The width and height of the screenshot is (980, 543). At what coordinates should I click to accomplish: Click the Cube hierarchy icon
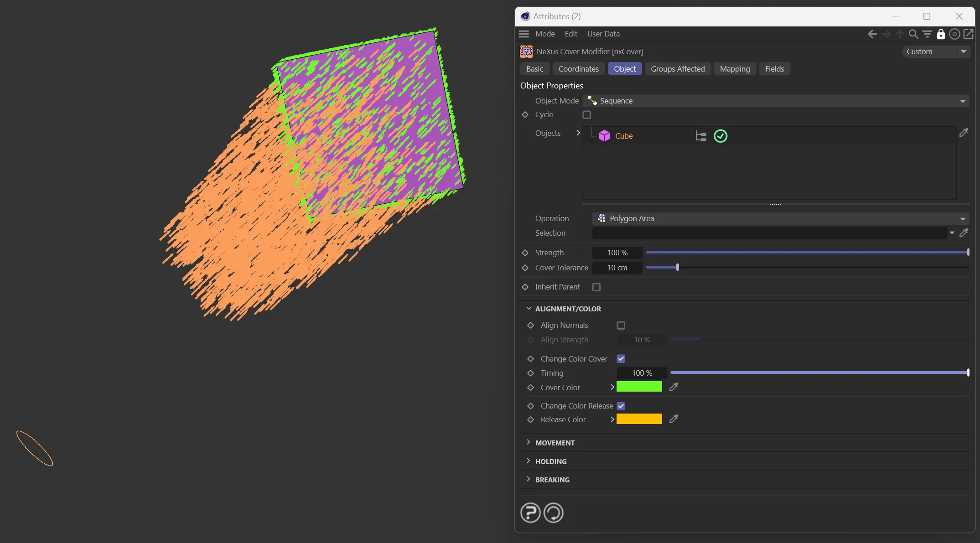click(701, 136)
